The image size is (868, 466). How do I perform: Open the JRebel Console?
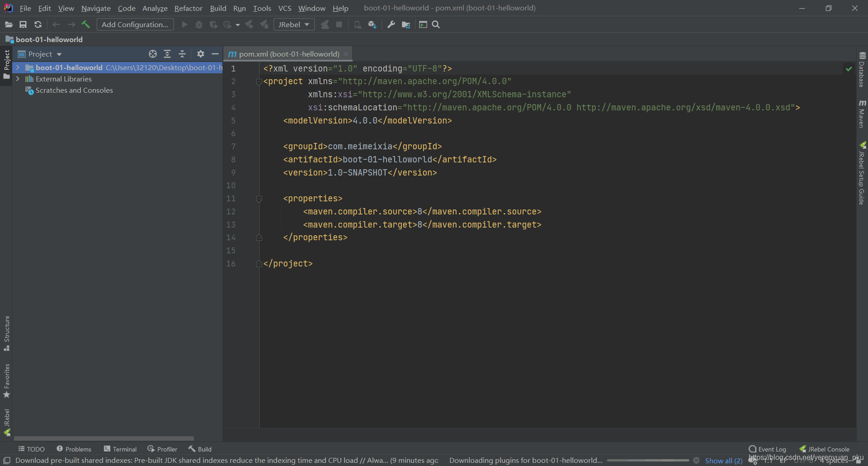(825, 449)
